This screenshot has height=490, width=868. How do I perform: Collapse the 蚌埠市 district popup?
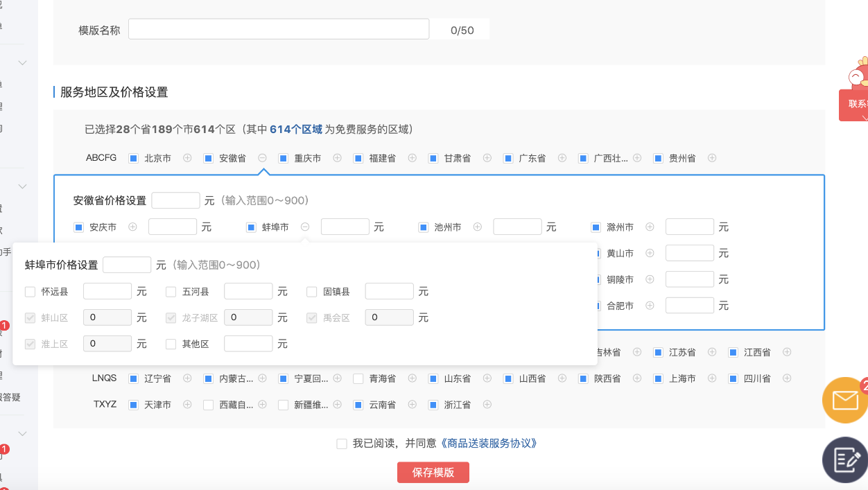pyautogui.click(x=305, y=227)
